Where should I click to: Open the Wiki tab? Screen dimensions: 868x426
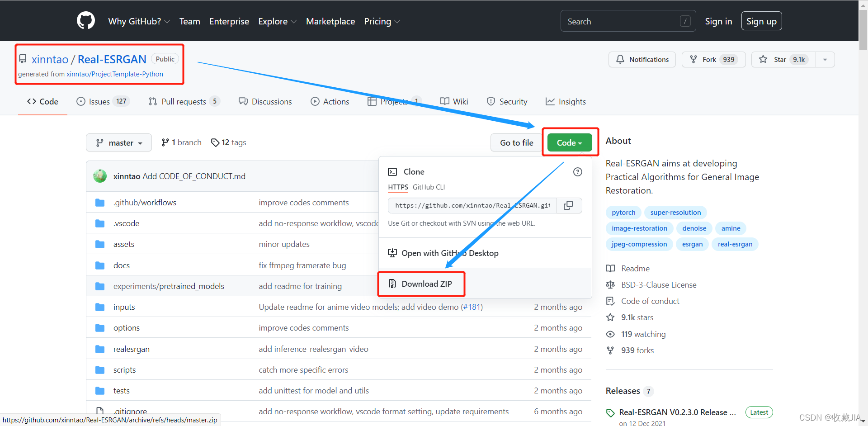pyautogui.click(x=454, y=102)
